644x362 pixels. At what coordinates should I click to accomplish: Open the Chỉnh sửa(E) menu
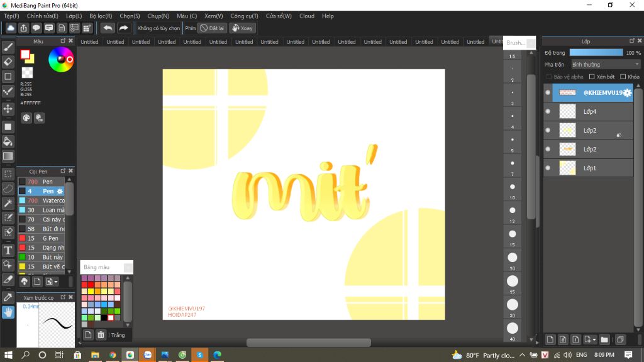42,16
